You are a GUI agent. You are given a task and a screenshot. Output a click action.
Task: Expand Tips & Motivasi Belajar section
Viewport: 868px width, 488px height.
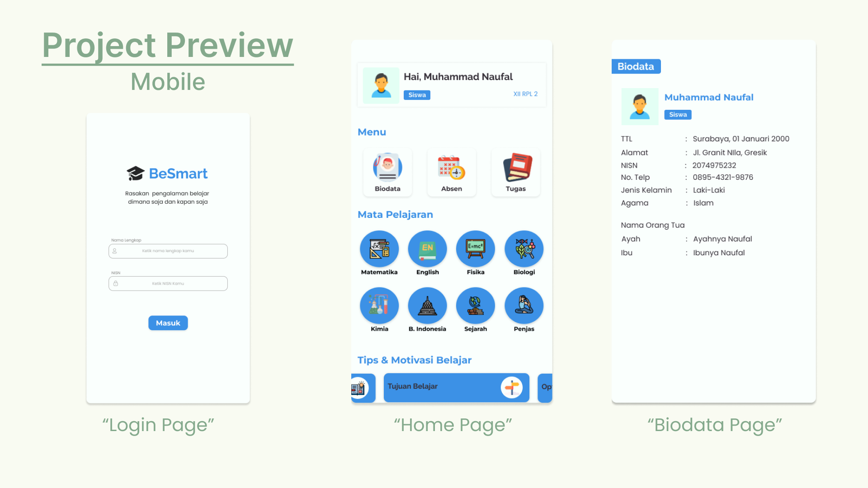point(415,360)
